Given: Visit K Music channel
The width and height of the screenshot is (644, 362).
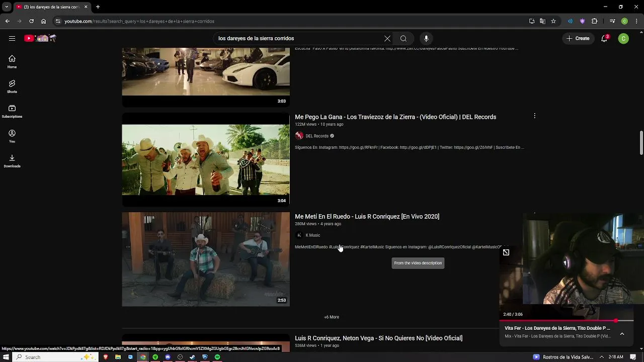Looking at the screenshot, I should (x=312, y=235).
